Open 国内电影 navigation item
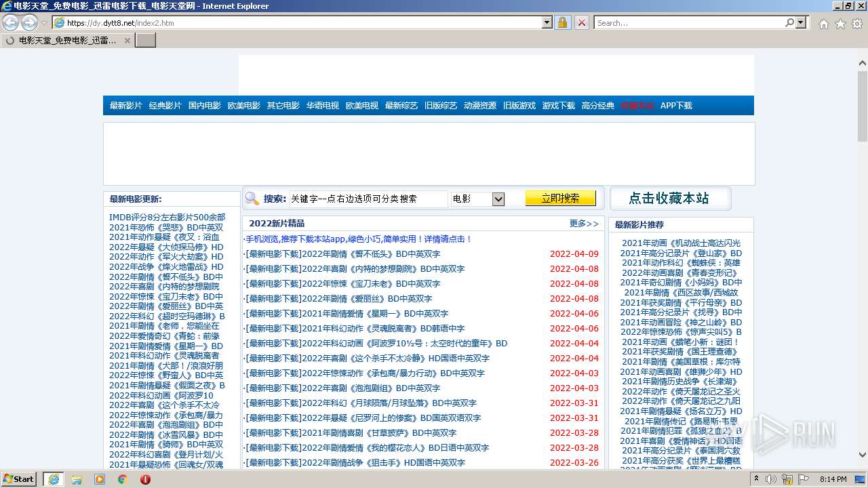 pyautogui.click(x=205, y=106)
